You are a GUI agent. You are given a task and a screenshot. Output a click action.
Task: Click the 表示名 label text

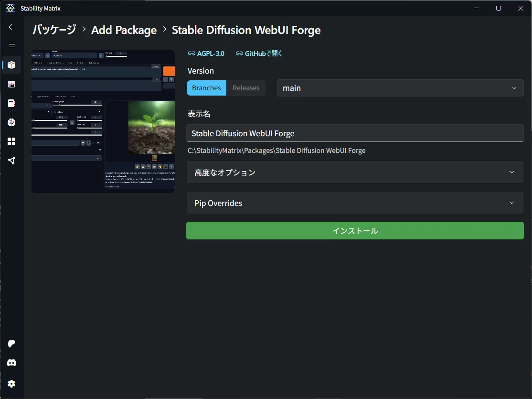pos(199,114)
